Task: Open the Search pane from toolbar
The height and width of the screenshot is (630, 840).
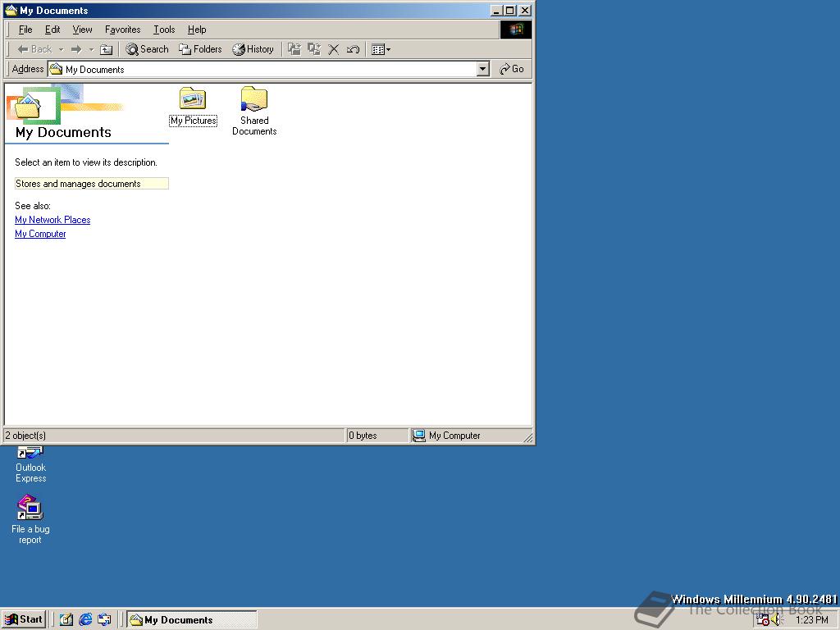Action: tap(147, 49)
